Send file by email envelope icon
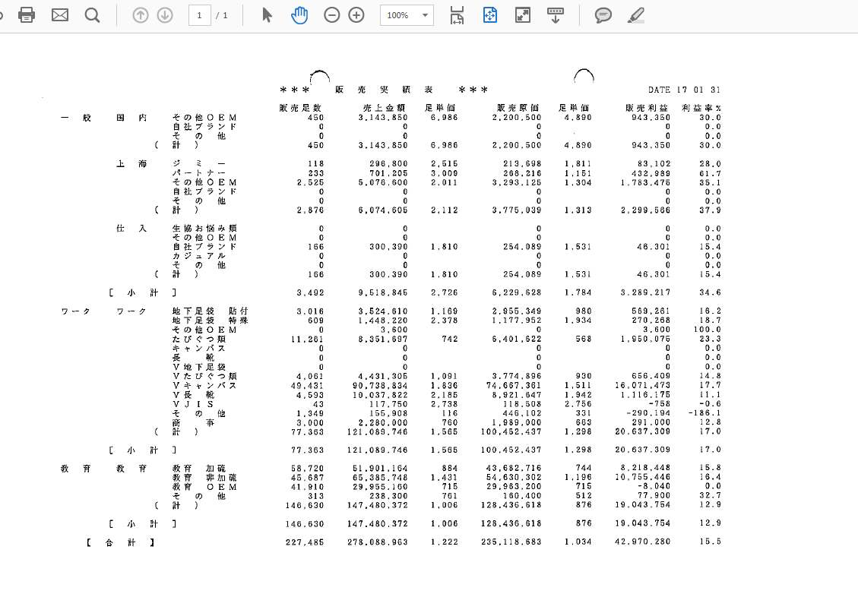Image resolution: width=858 pixels, height=616 pixels. [60, 15]
